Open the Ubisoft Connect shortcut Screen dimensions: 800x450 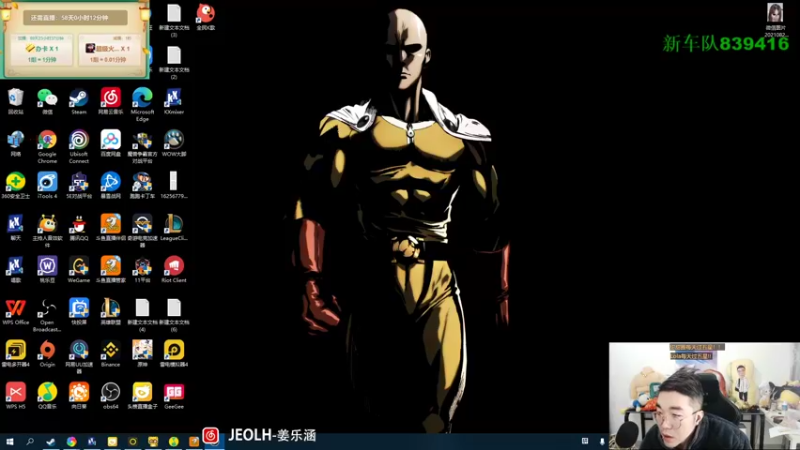[79, 140]
